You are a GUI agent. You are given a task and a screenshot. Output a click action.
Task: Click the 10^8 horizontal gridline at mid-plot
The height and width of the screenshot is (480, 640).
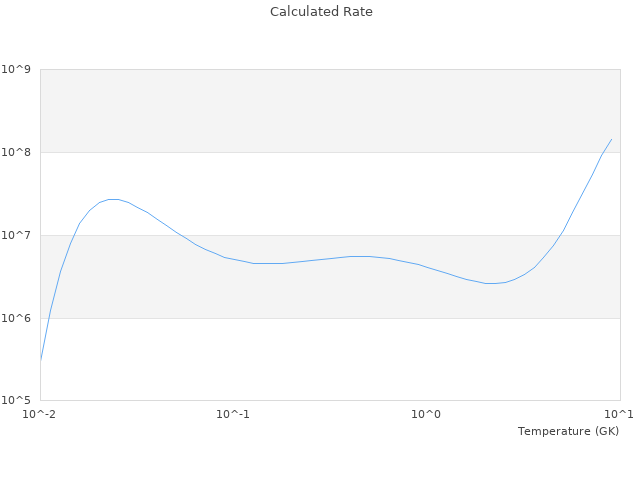(x=330, y=152)
